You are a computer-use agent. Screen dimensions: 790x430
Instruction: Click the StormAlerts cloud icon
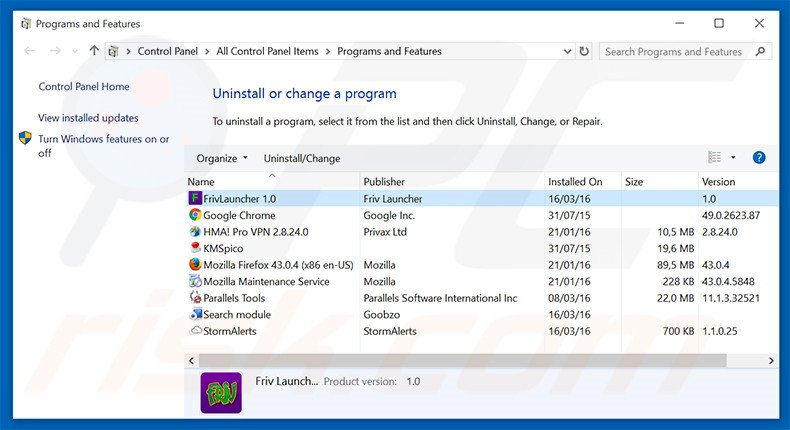pos(195,331)
